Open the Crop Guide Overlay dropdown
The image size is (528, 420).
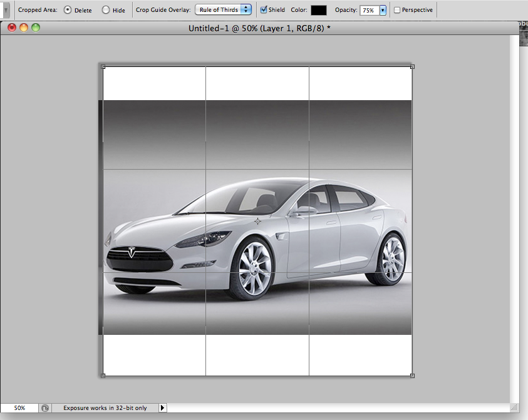coord(223,10)
